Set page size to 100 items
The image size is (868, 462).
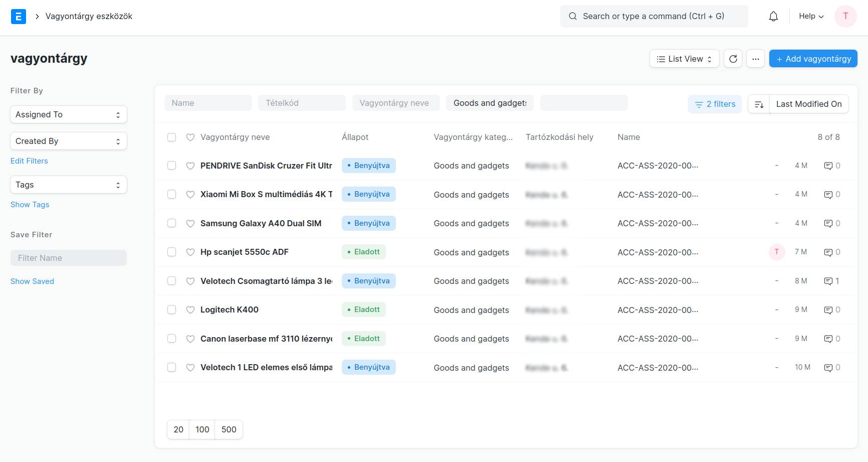pos(202,429)
